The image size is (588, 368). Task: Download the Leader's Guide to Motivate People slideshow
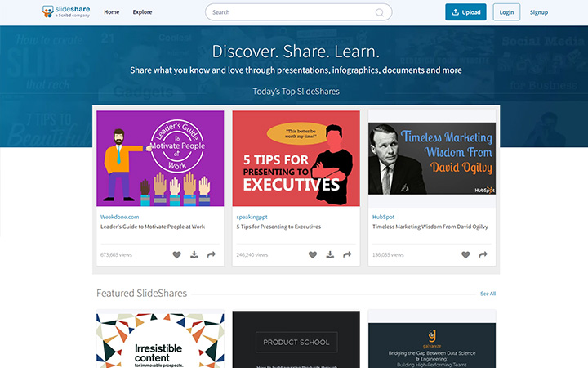(x=194, y=255)
